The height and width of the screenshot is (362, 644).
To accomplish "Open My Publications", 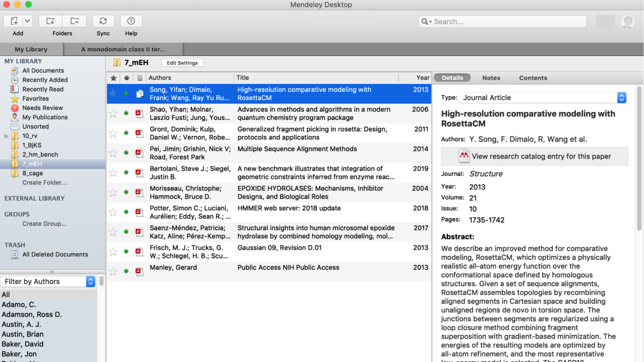I will point(45,117).
